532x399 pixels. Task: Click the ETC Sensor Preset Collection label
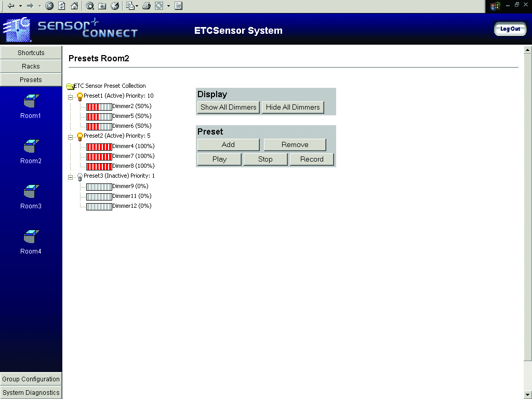point(110,86)
